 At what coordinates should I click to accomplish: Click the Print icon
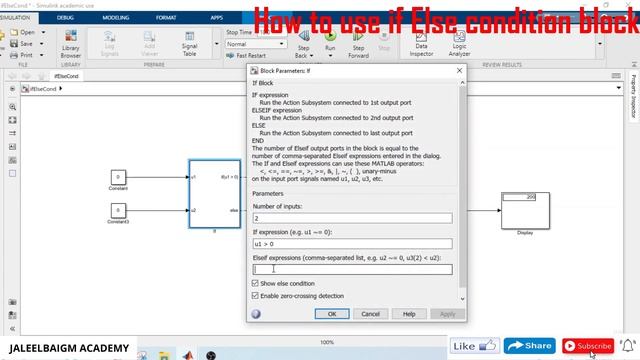click(14, 55)
